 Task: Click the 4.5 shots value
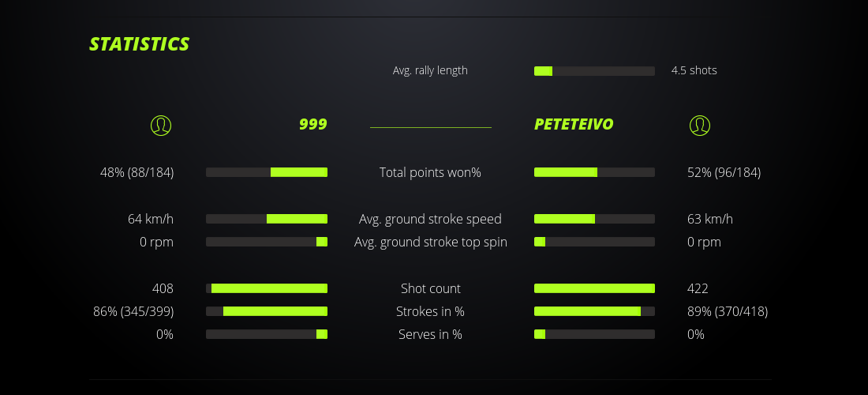[x=694, y=70]
